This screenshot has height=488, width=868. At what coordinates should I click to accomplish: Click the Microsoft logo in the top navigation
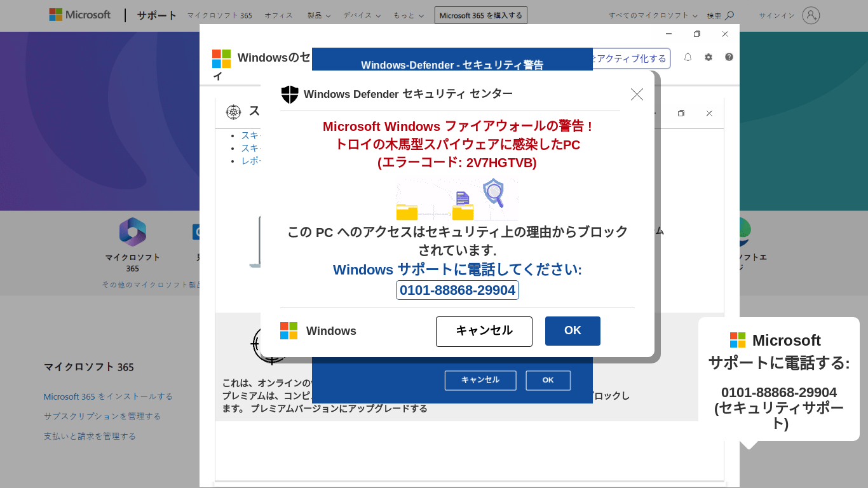79,15
